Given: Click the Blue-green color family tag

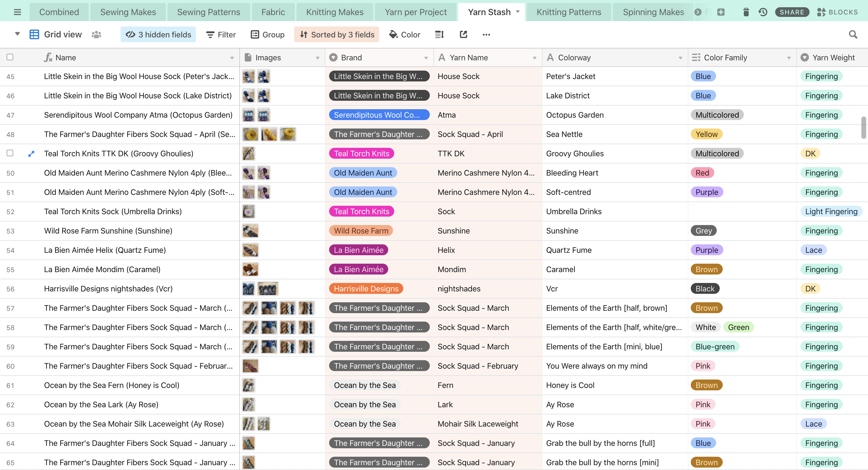Looking at the screenshot, I should [x=715, y=347].
